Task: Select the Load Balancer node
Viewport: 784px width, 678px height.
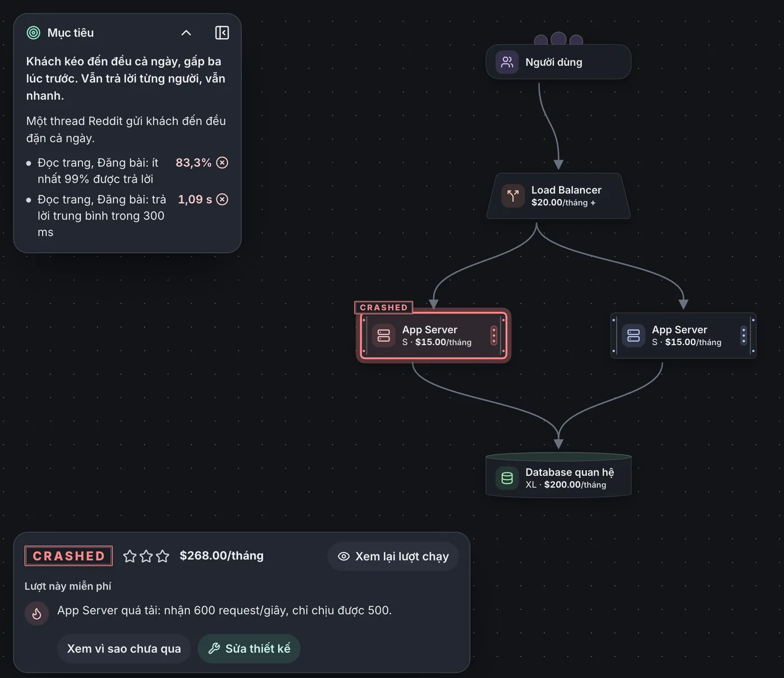Action: click(558, 196)
